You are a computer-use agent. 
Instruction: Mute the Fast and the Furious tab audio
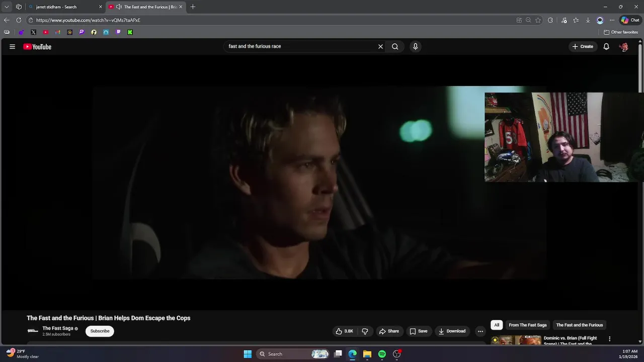point(119,7)
